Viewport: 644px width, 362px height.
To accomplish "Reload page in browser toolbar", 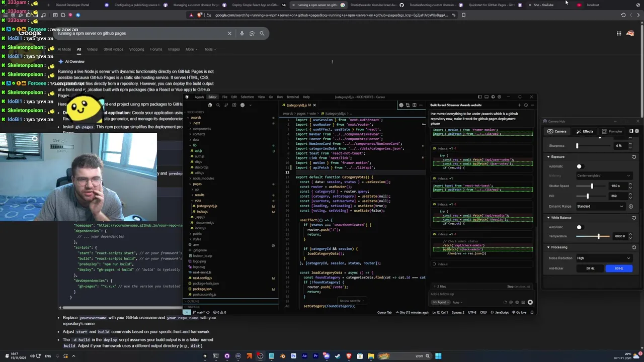I will 623,15.
